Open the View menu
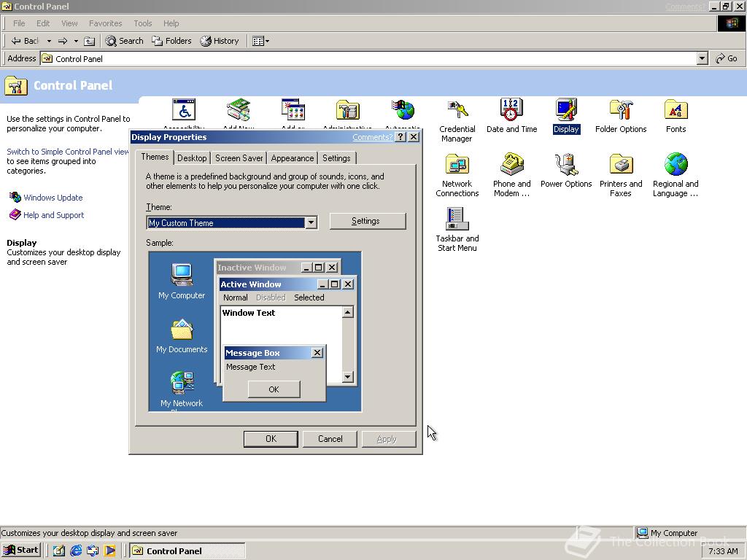Viewport: 747px width, 560px height. 69,23
